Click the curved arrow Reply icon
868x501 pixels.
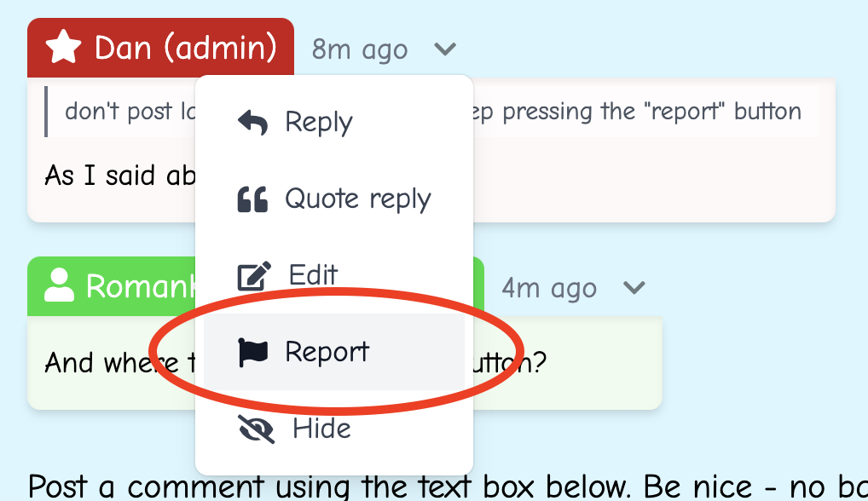pos(252,122)
